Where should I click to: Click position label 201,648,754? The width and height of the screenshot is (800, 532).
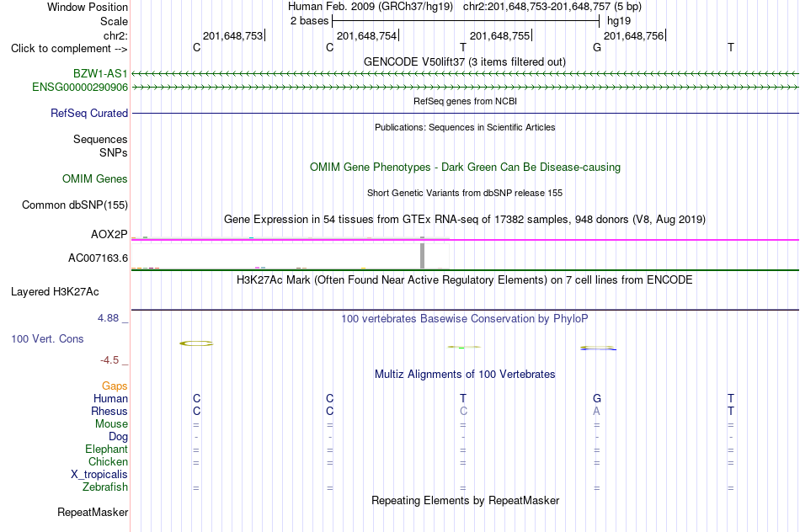click(366, 35)
